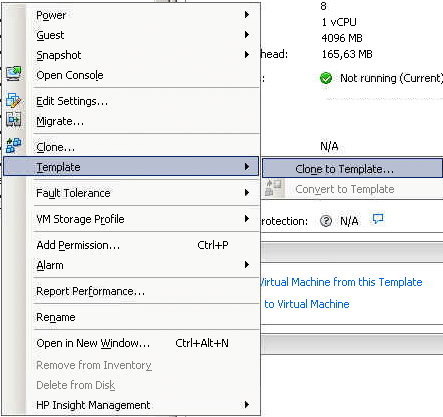Expand the Guest submenu arrow
The height and width of the screenshot is (417, 443).
[247, 35]
